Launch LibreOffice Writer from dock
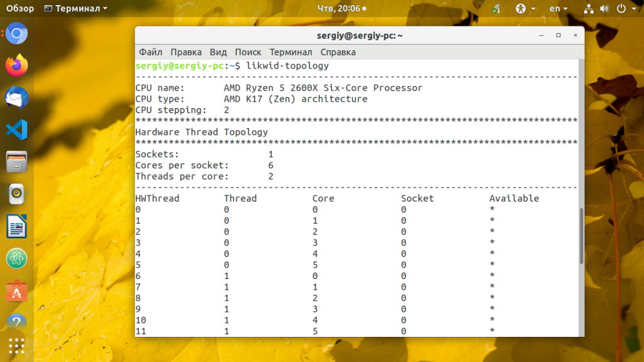This screenshot has height=362, width=644. tap(17, 227)
